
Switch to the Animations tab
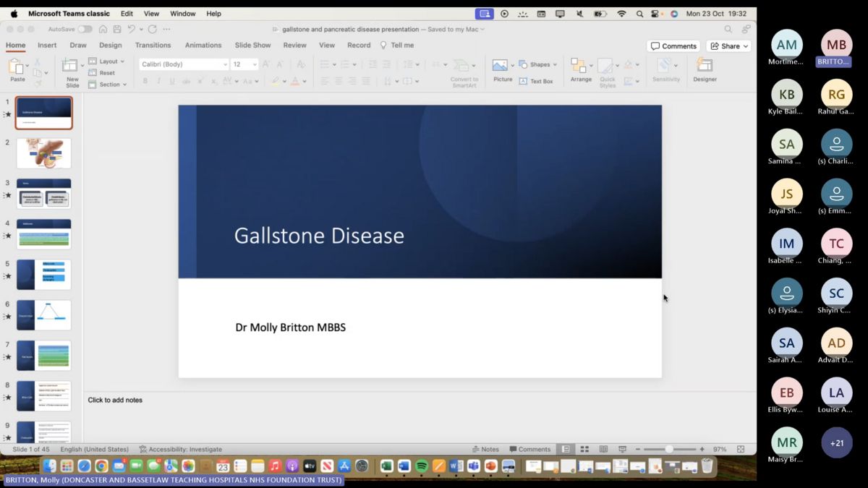pos(203,45)
